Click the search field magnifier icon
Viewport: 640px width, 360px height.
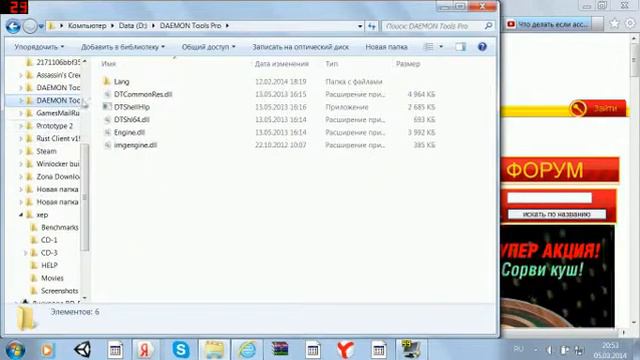pyautogui.click(x=488, y=26)
